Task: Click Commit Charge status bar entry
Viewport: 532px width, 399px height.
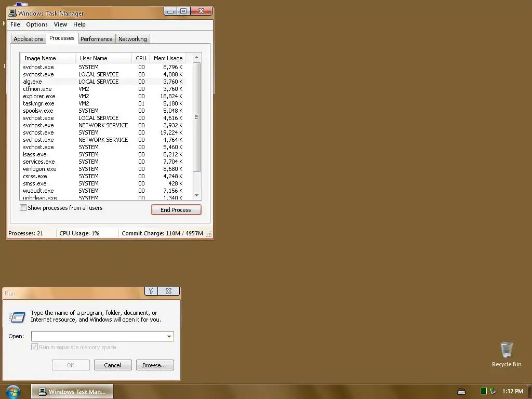Action: tap(162, 233)
